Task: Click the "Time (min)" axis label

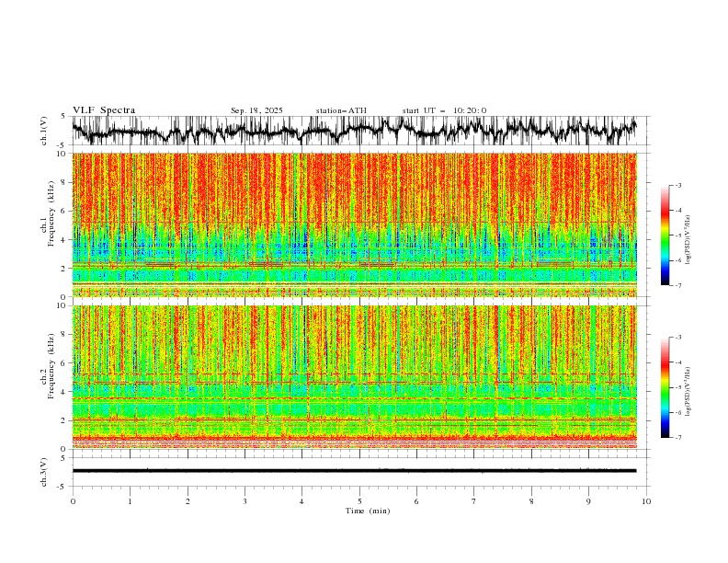Action: (368, 511)
